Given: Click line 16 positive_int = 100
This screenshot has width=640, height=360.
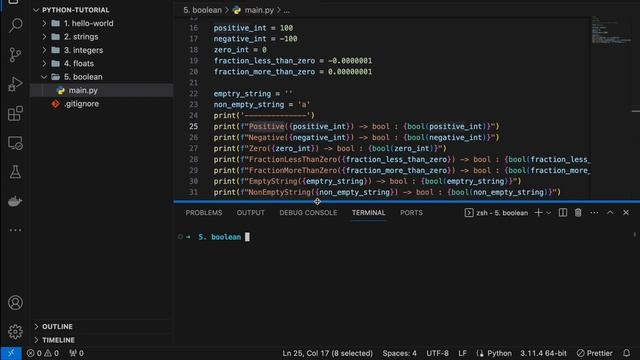Looking at the screenshot, I should click(x=253, y=28).
